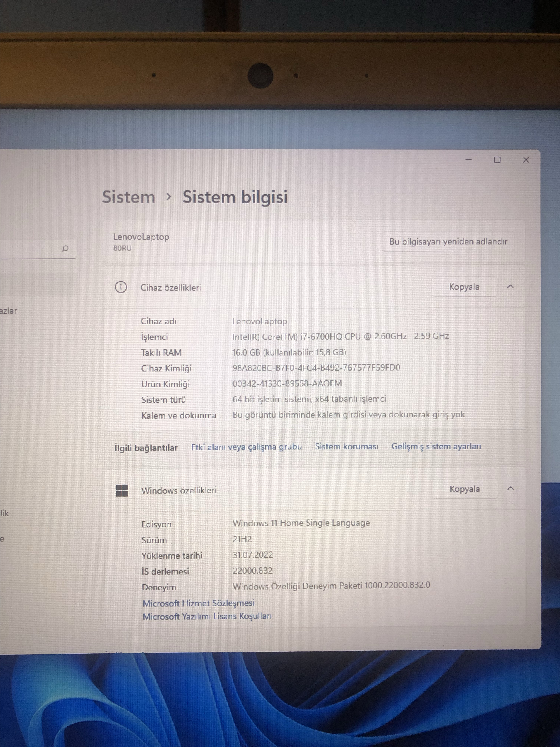The height and width of the screenshot is (747, 560).
Task: Click Deneyim value Windows Özelliği Deneyim Paketi
Action: pos(331,586)
